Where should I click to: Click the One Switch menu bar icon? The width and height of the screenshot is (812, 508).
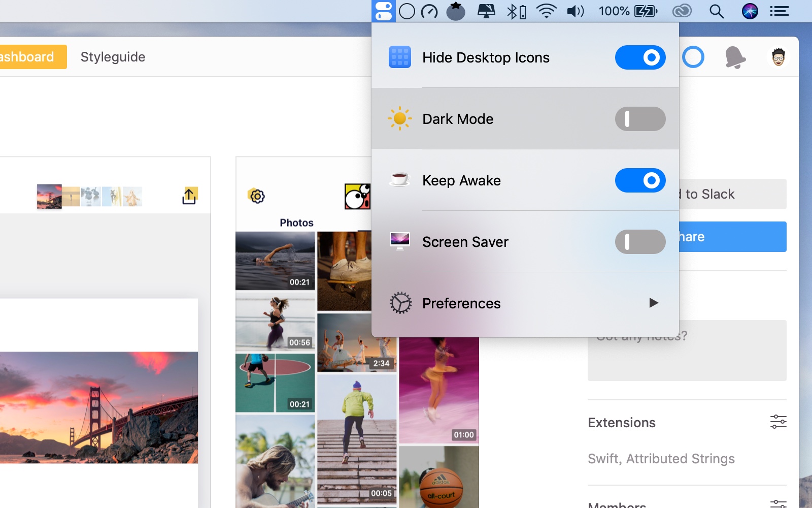383,11
